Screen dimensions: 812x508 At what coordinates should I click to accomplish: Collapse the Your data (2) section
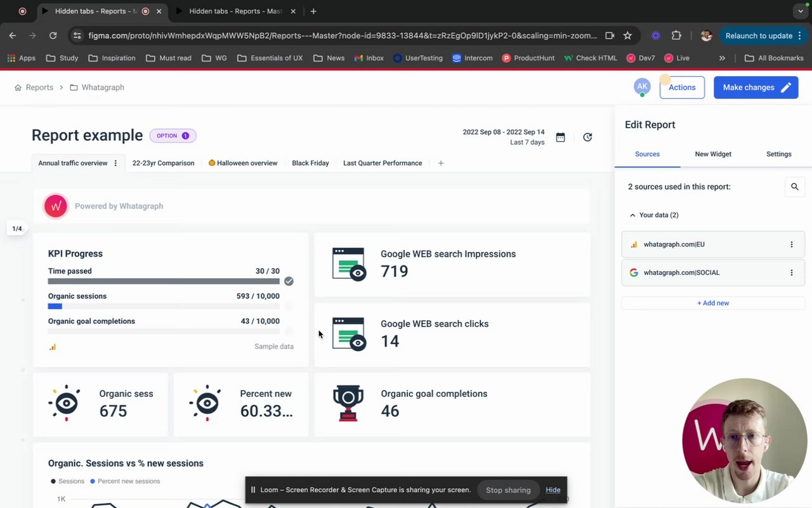pyautogui.click(x=654, y=215)
